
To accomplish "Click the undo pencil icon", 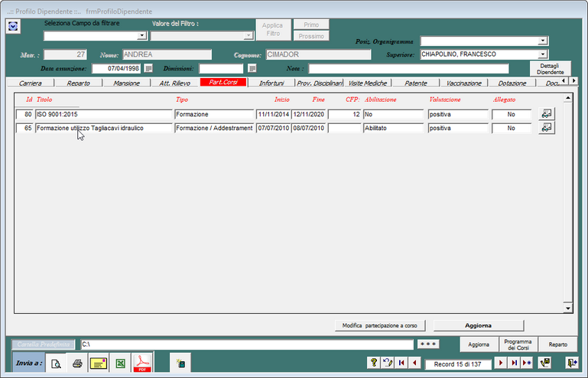I will pos(388,363).
